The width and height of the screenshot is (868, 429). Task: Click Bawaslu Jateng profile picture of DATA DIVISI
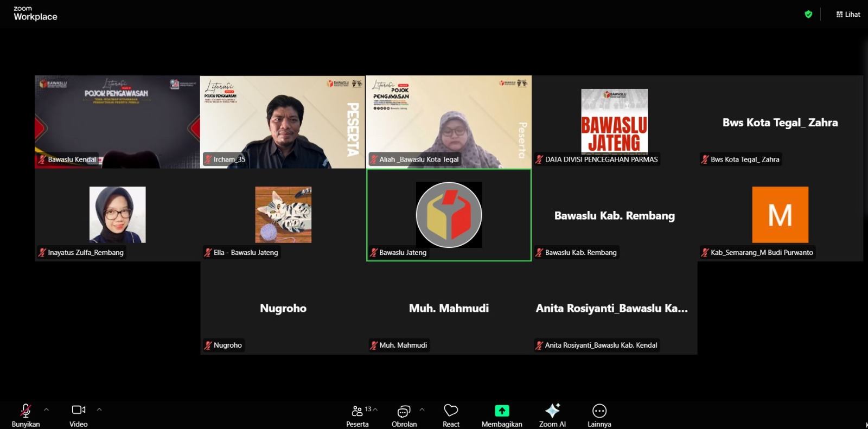pyautogui.click(x=614, y=121)
